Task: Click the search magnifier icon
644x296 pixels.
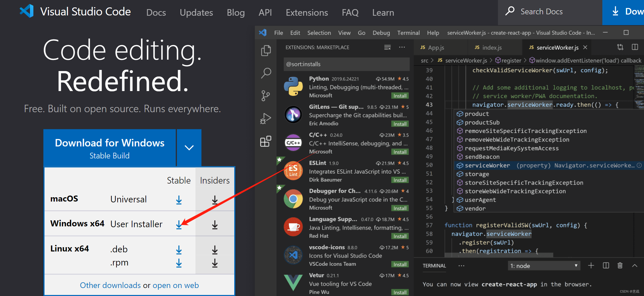Action: (x=510, y=11)
